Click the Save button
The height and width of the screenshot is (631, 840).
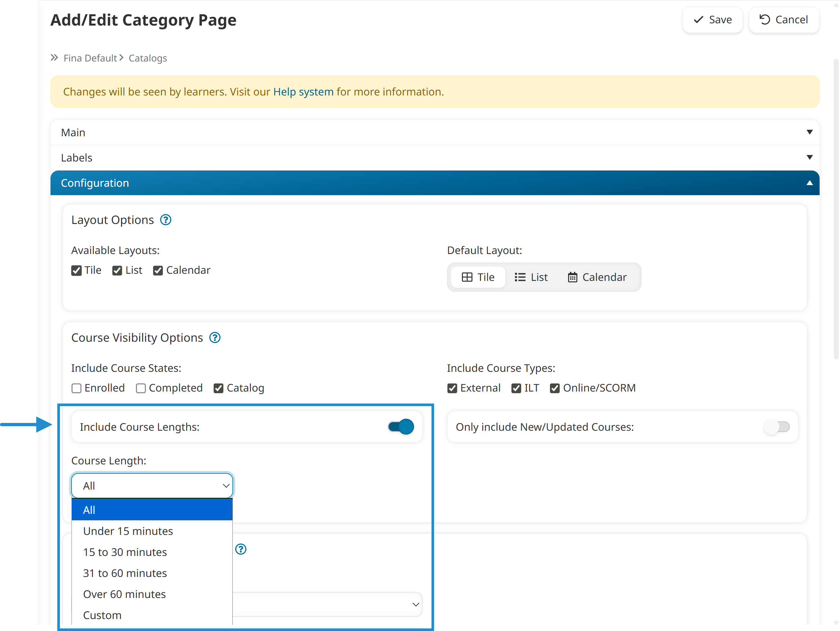pos(712,19)
